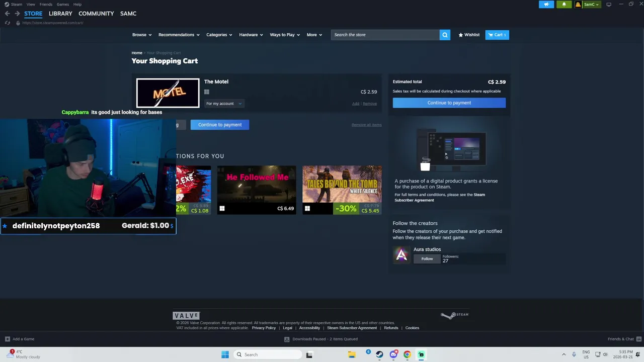The height and width of the screenshot is (362, 644).
Task: Click the Windows platform icon under The Motel
Action: click(x=207, y=92)
